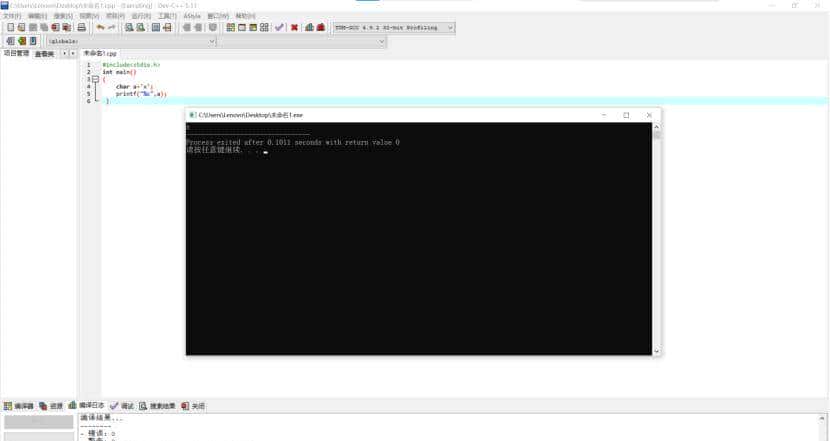Screen dimensions: 830x441
Task: Open the 视图 menu
Action: tap(89, 16)
